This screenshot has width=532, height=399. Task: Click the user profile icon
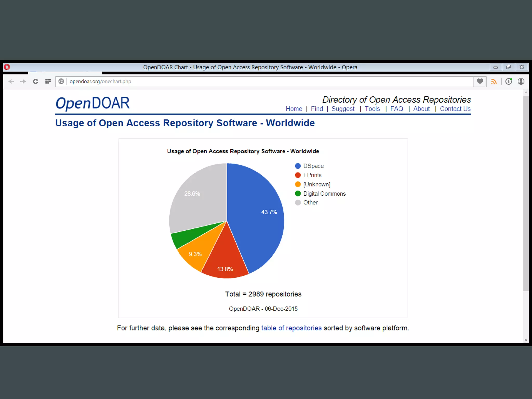(521, 82)
